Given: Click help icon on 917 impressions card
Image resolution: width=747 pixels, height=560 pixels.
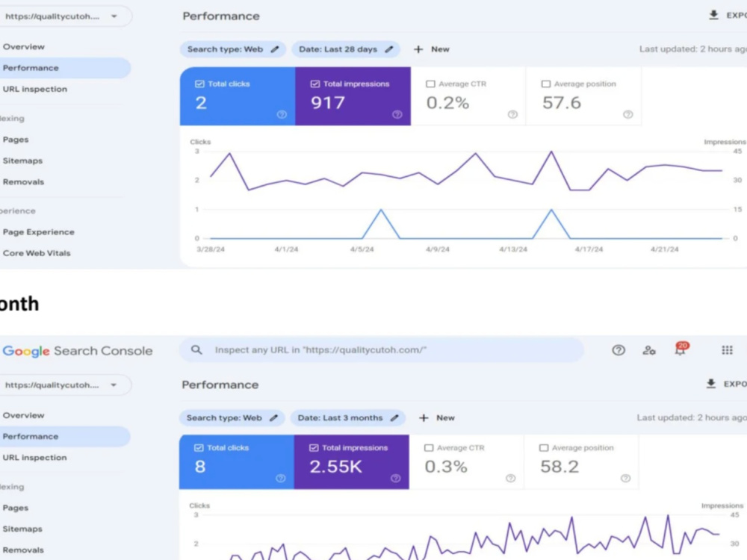Looking at the screenshot, I should point(397,114).
